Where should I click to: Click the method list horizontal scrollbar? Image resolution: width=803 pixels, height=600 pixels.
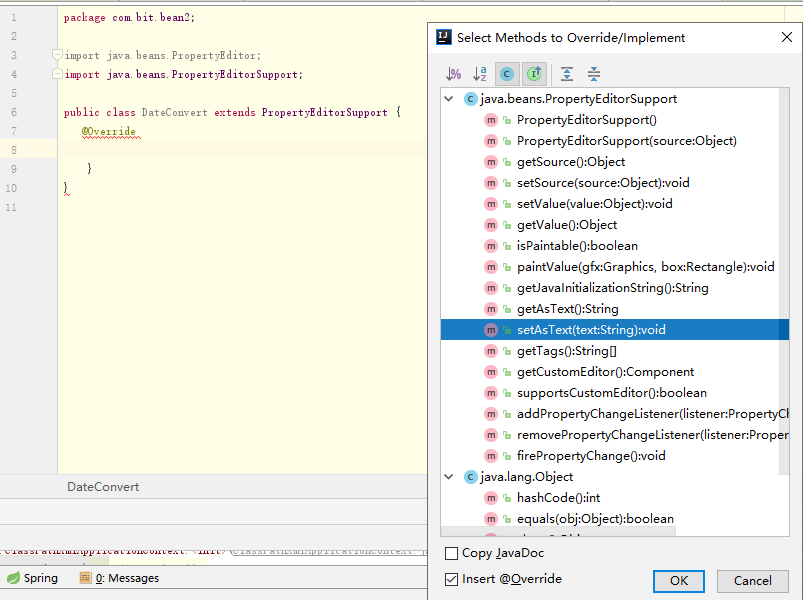click(558, 532)
